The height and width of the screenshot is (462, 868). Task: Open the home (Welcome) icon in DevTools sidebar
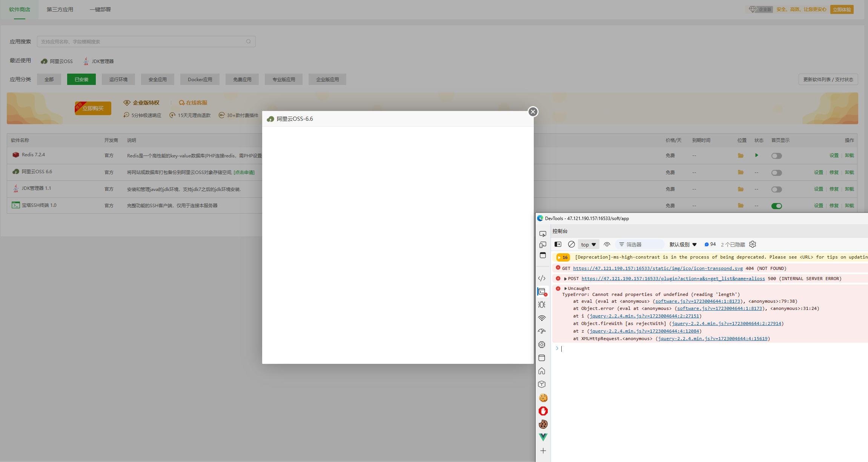[542, 371]
